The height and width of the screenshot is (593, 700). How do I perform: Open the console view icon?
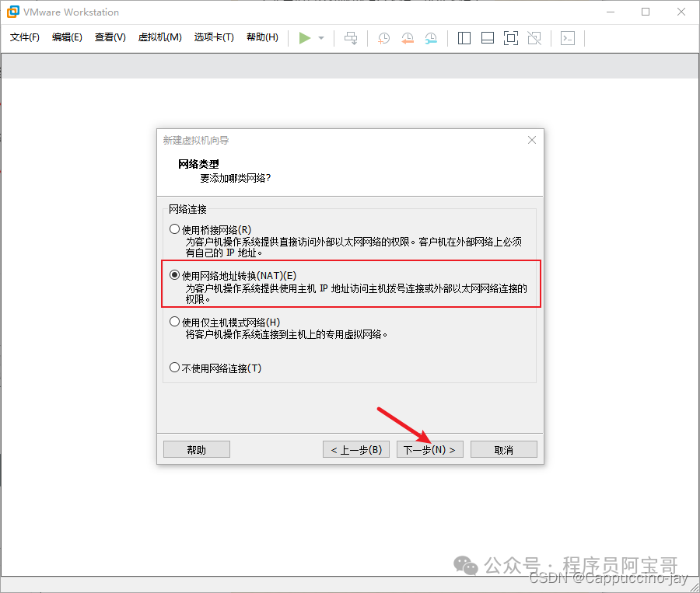tap(568, 38)
